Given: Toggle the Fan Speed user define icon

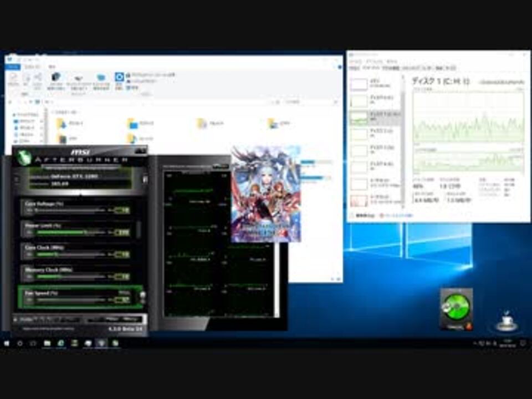Looking at the screenshot, I should 143,295.
